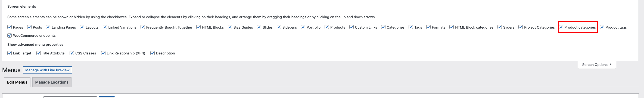Uncheck Frequently Bought Together
Viewport: 644px width, 98px height.
143,27
